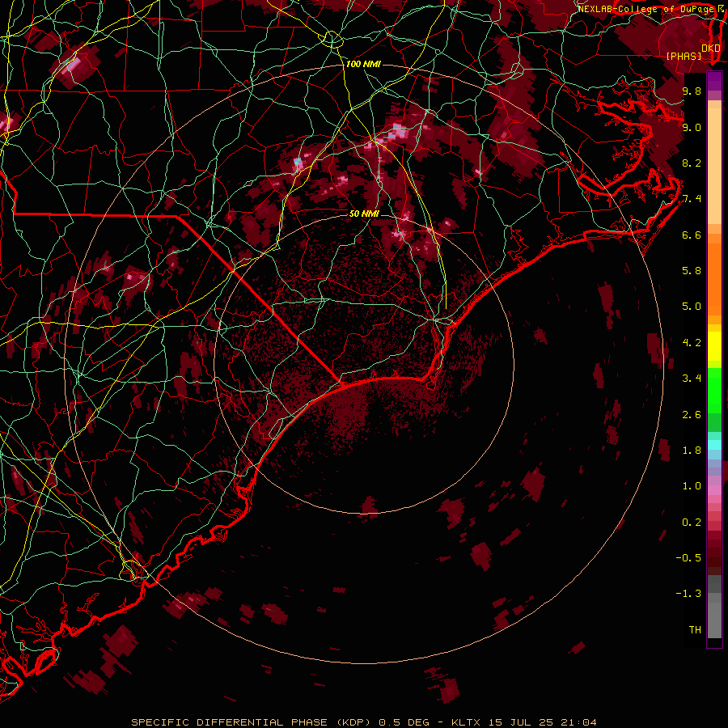Click the TH threshold label
Screen dimensions: 728x728
[695, 630]
